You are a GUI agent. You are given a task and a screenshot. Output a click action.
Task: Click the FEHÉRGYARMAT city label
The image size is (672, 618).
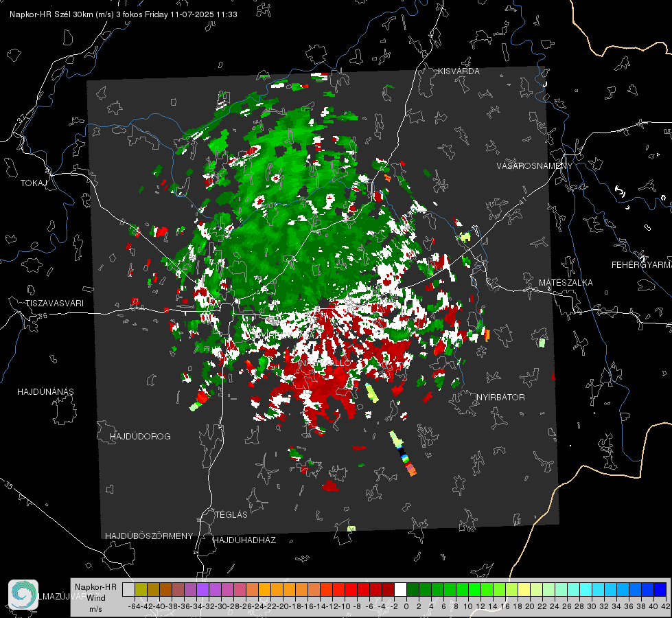[x=642, y=265]
